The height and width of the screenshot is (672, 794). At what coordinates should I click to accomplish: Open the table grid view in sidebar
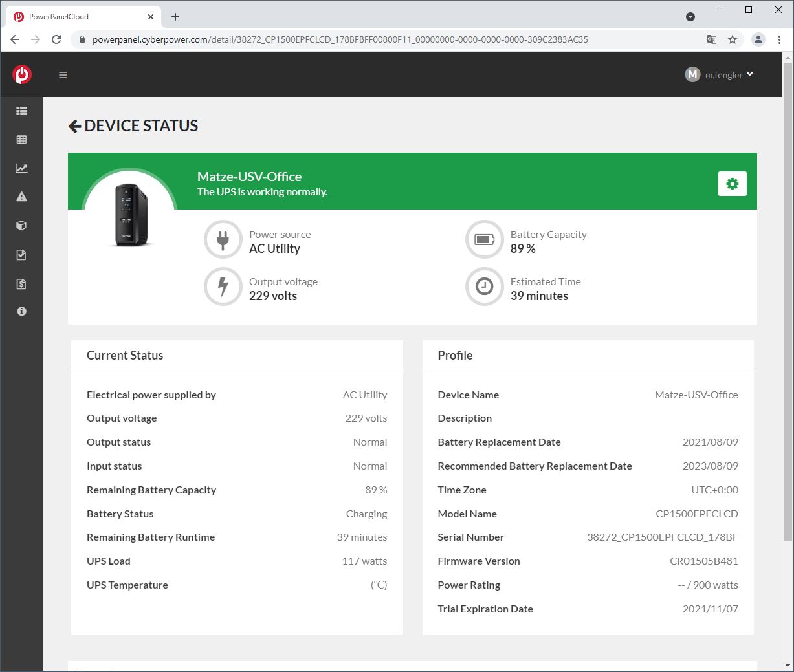coord(21,140)
